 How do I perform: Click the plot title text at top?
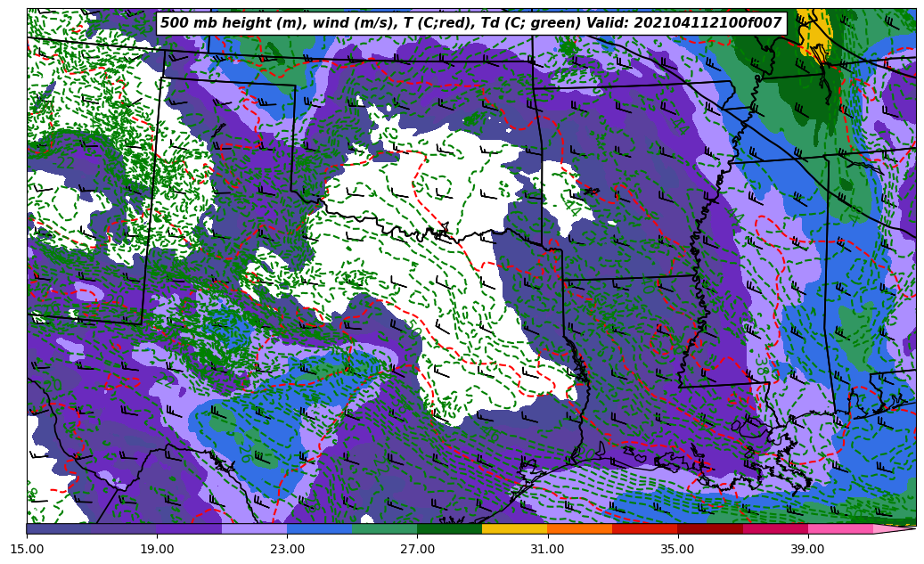click(x=470, y=23)
